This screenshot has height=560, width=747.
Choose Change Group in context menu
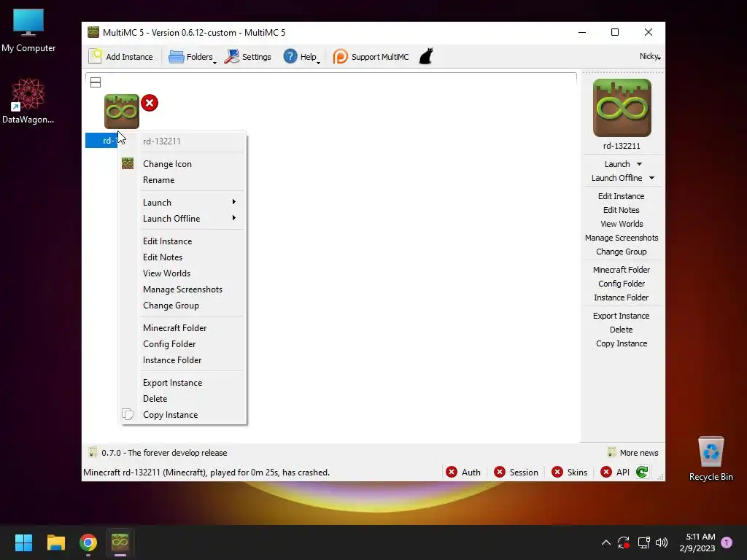coord(182,306)
